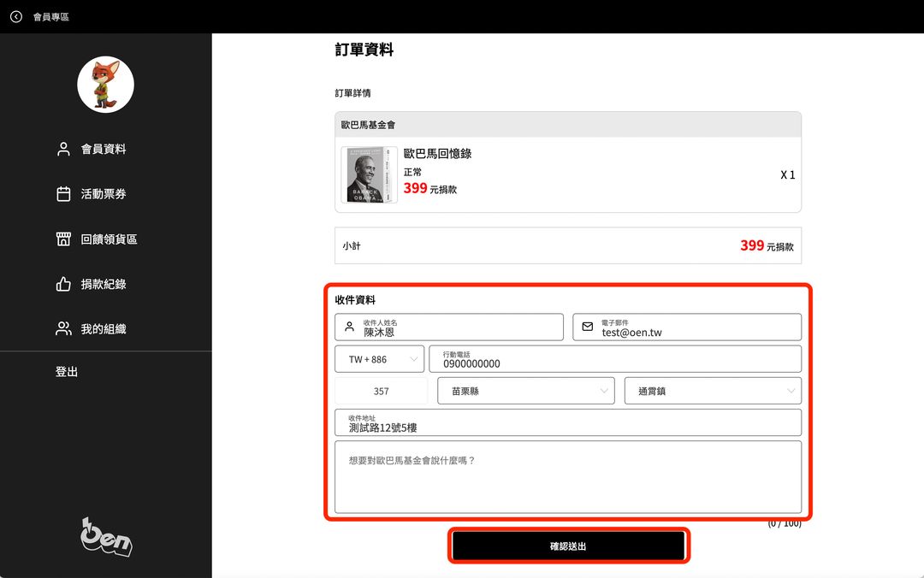Click the calendar icon next to 活動票券
The image size is (924, 578).
(63, 194)
